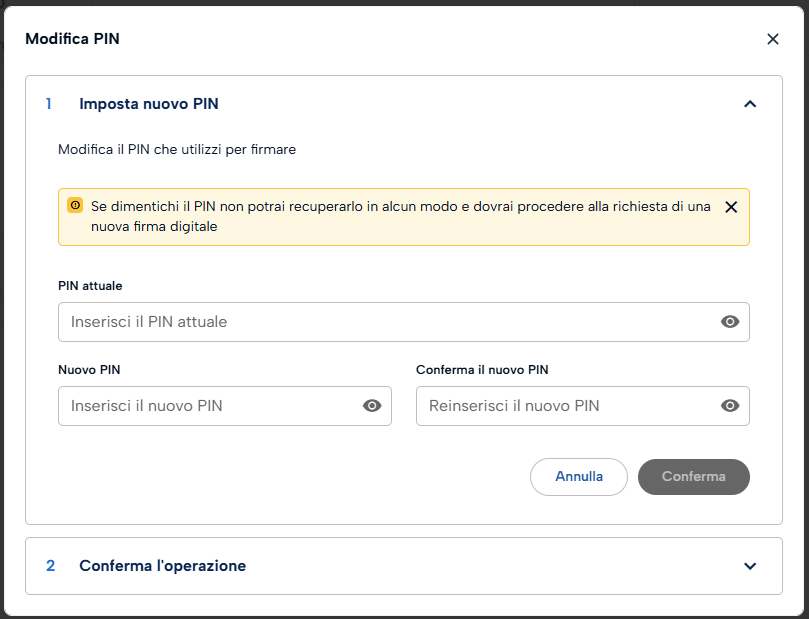Reveal the Conferma il nuovo PIN entry
The height and width of the screenshot is (619, 809).
click(x=730, y=406)
